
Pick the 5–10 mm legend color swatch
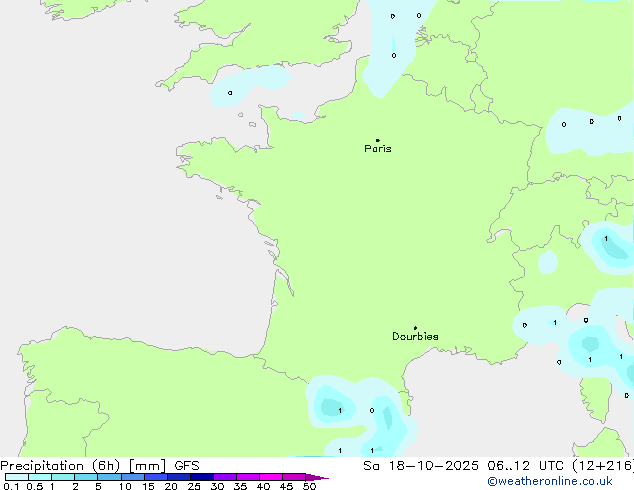109,477
